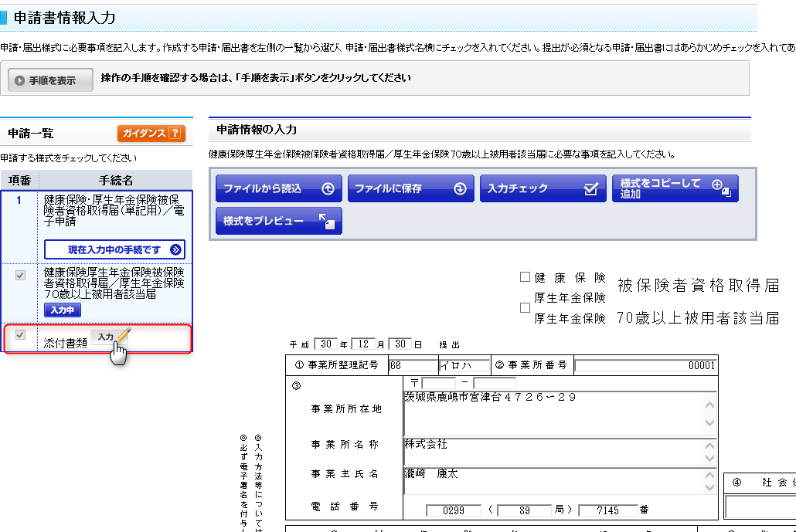Click the 手順を表示 button
Screen dimensions: 796x532
click(51, 80)
